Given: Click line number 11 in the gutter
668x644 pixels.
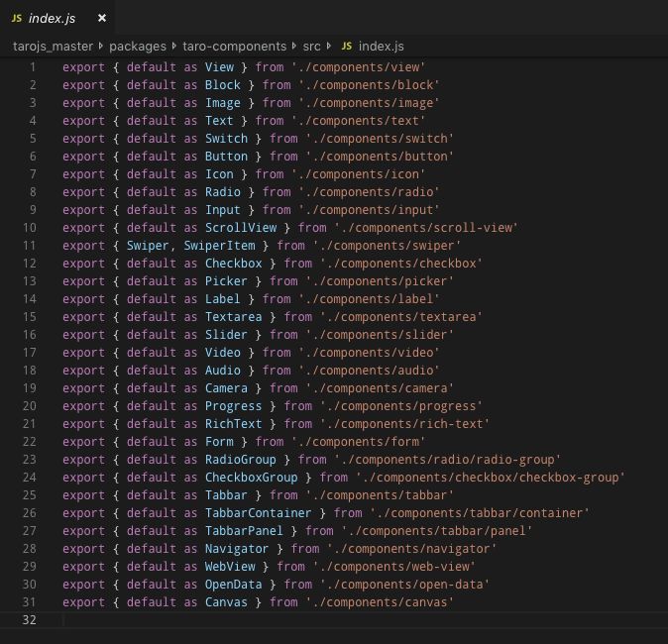Looking at the screenshot, I should 30,246.
